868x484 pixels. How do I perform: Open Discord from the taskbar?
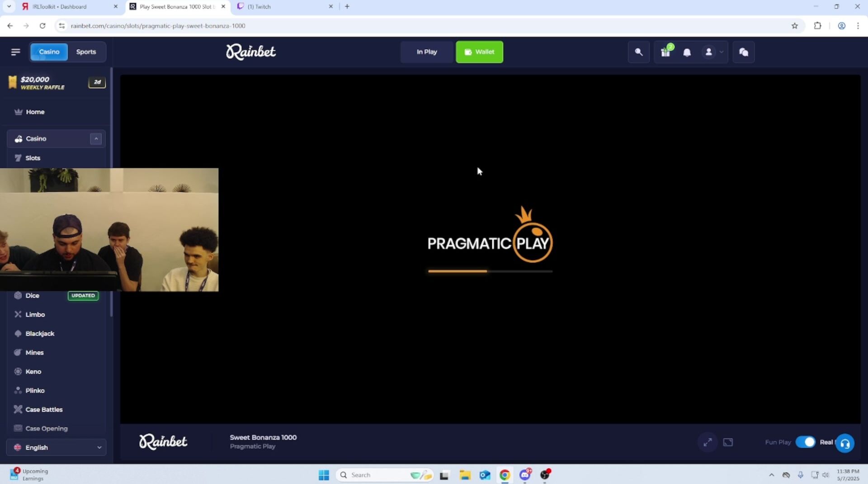[x=525, y=475]
